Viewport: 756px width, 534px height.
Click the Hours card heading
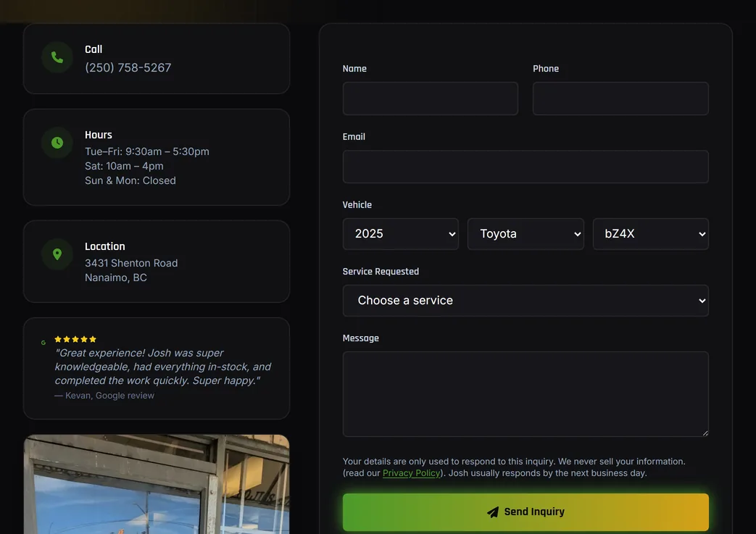(x=99, y=135)
